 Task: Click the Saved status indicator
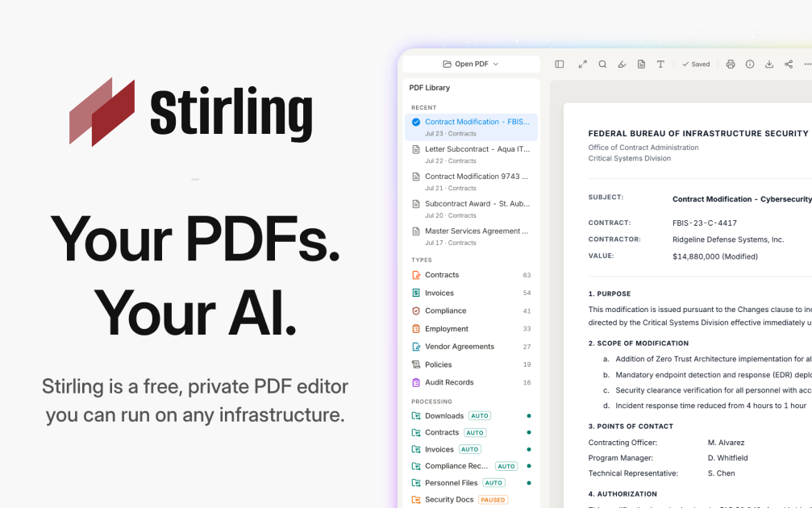tap(696, 65)
